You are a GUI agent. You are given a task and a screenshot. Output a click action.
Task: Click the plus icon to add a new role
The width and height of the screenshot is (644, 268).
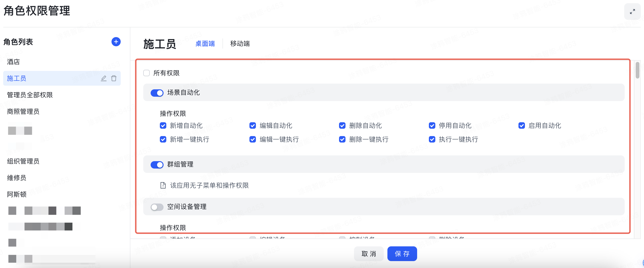tap(116, 41)
